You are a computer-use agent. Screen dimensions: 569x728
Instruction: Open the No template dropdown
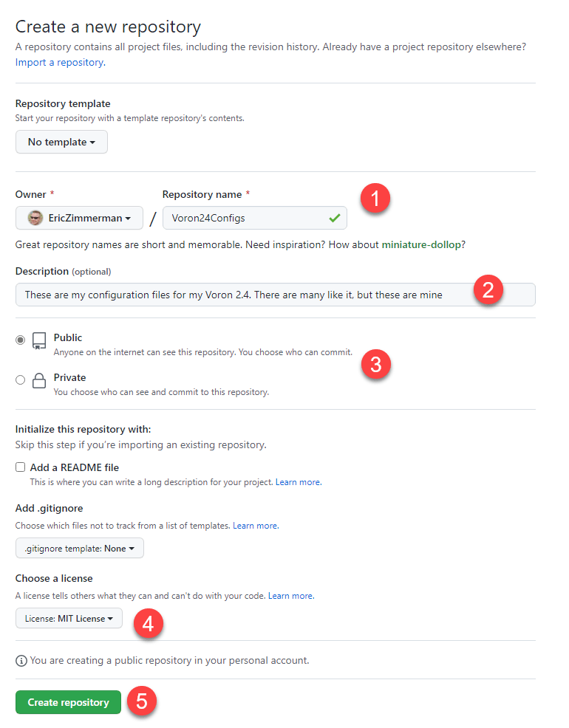click(x=61, y=142)
